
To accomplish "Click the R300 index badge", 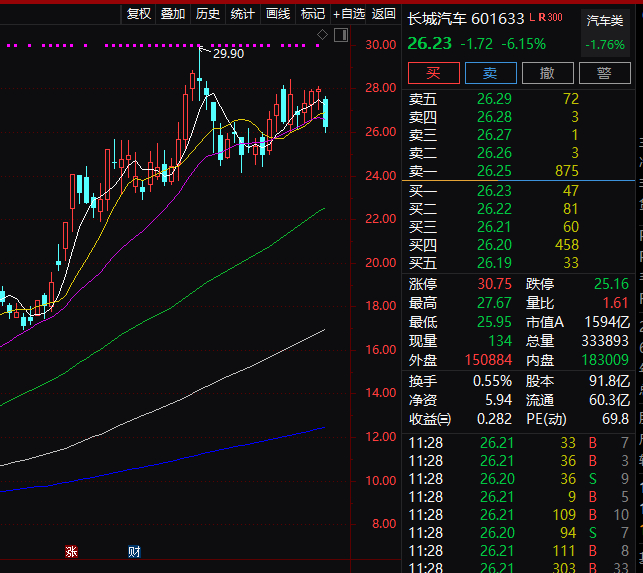I will (550, 17).
